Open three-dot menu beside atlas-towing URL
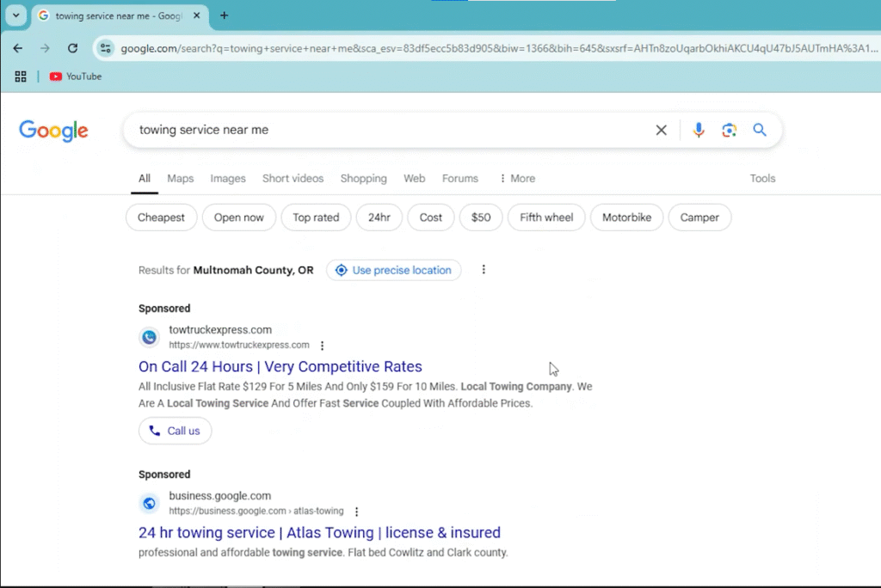The height and width of the screenshot is (588, 881). pos(356,511)
